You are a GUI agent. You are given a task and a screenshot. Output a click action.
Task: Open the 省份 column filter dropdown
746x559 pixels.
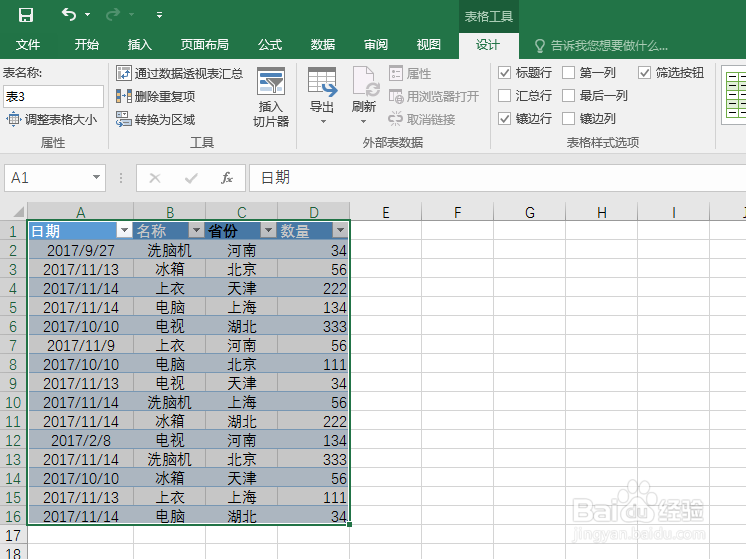point(268,231)
